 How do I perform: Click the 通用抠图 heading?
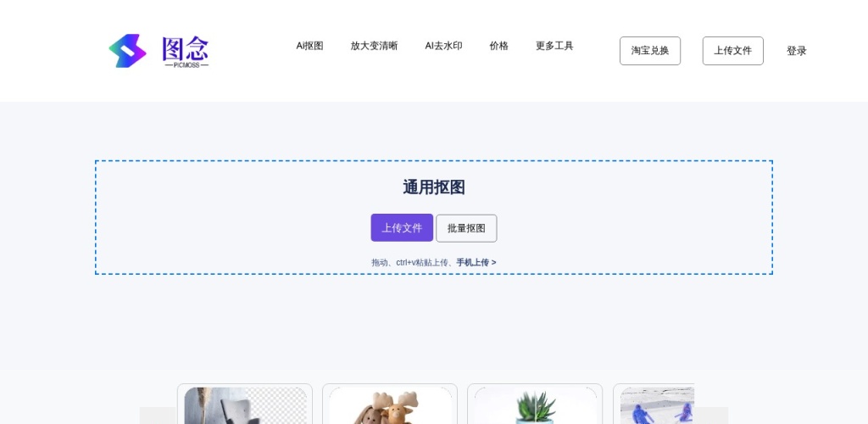point(433,187)
